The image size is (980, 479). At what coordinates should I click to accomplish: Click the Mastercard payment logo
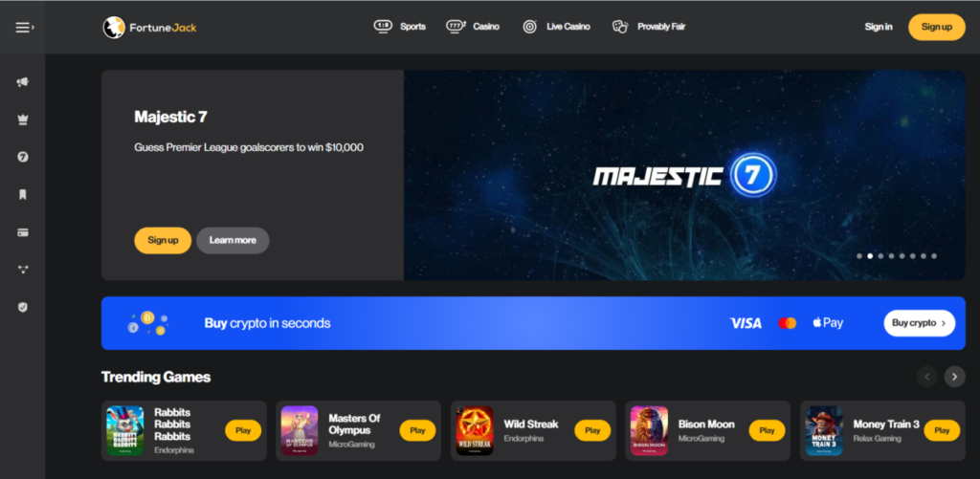[787, 323]
